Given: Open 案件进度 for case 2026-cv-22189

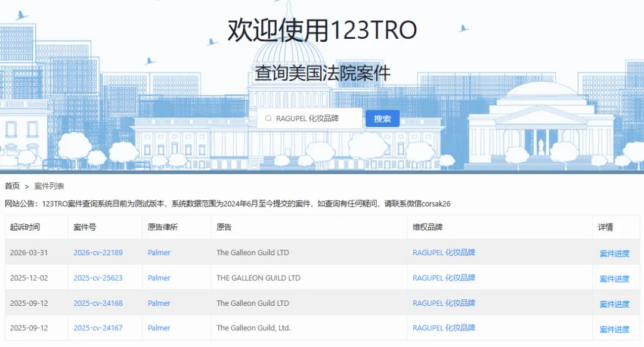Looking at the screenshot, I should click(614, 254).
